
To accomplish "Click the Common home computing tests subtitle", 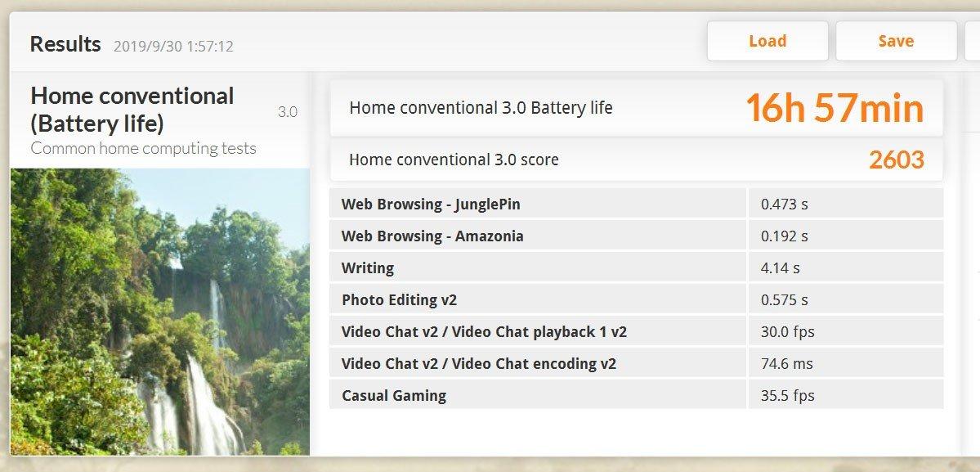I will click(143, 148).
